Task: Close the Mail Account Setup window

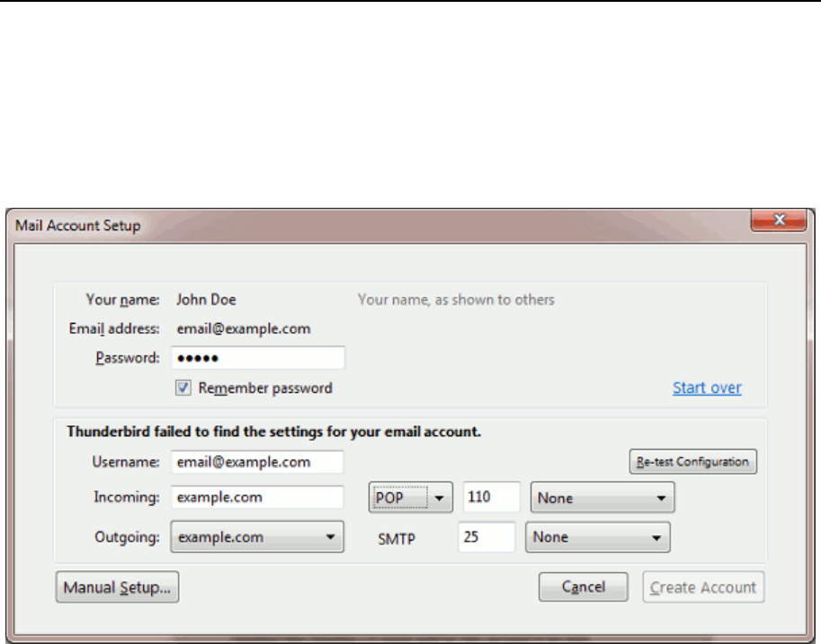Action: pos(779,219)
